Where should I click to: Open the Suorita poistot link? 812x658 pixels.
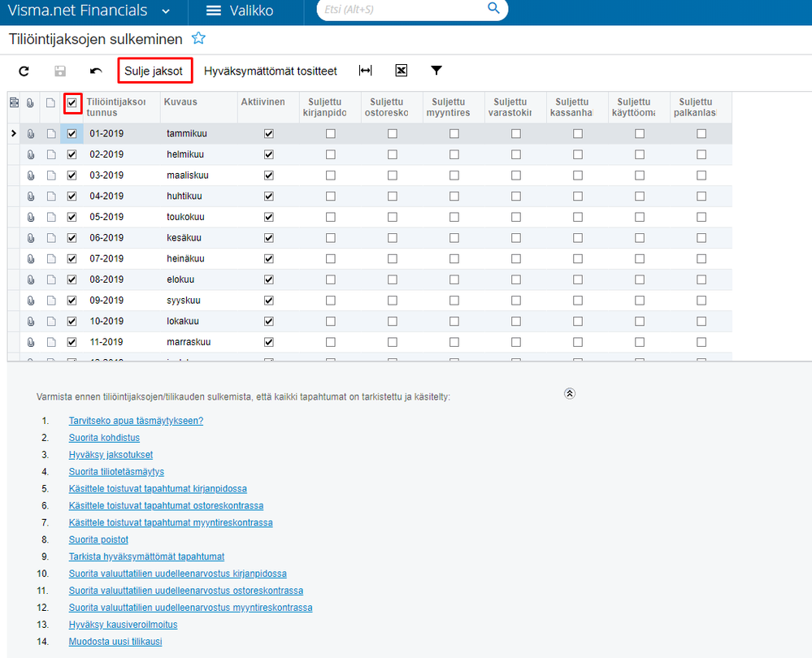tap(98, 539)
